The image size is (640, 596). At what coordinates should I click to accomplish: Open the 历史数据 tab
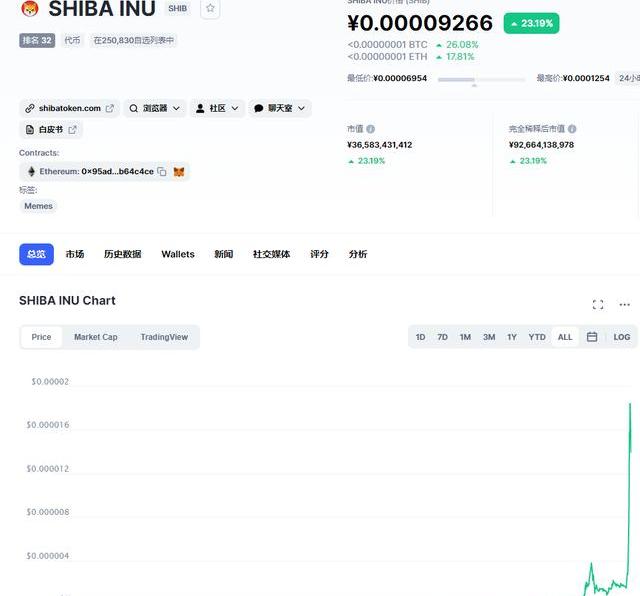(122, 254)
